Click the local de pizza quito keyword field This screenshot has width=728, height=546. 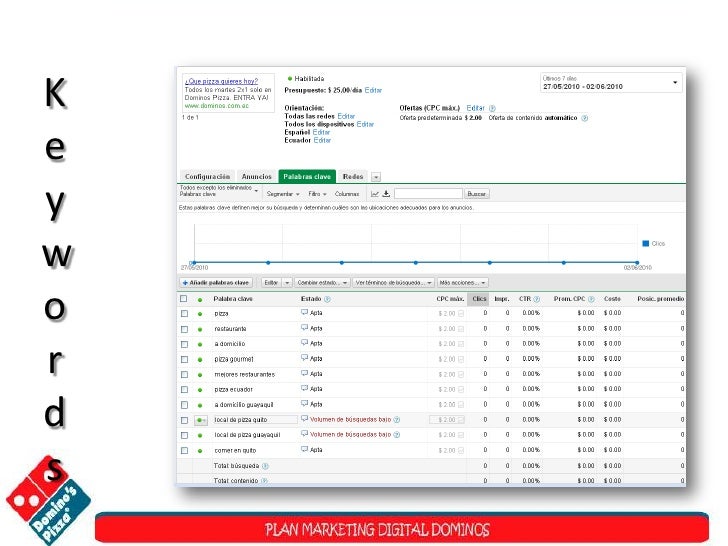pyautogui.click(x=255, y=420)
